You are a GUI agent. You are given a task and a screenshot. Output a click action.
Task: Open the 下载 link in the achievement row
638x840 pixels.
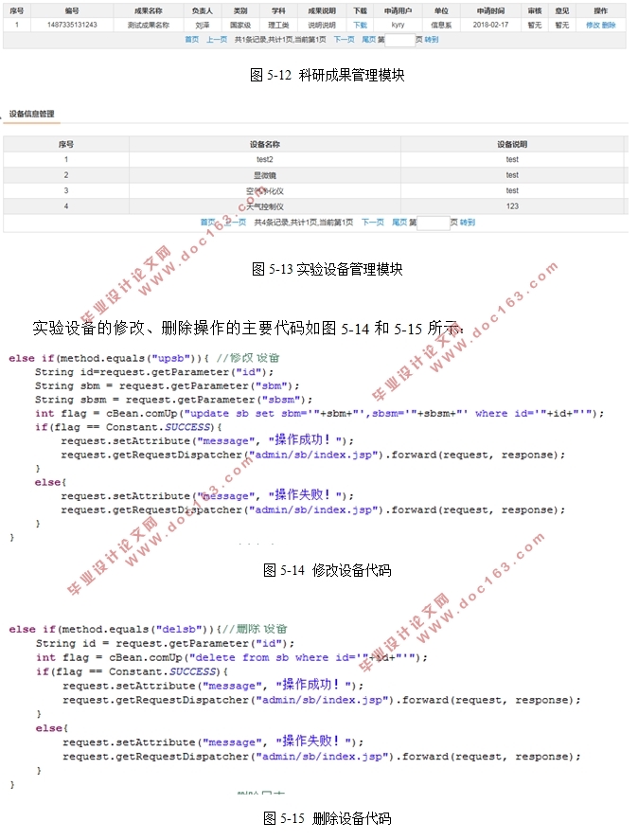[360, 25]
